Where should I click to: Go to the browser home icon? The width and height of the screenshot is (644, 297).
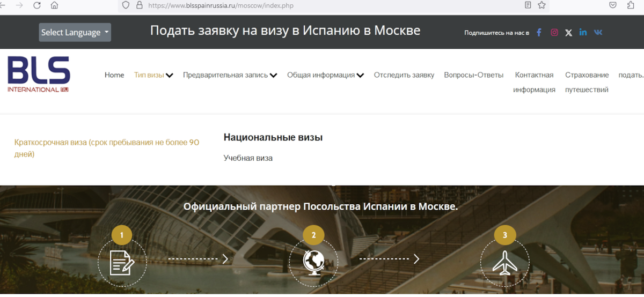pos(54,5)
